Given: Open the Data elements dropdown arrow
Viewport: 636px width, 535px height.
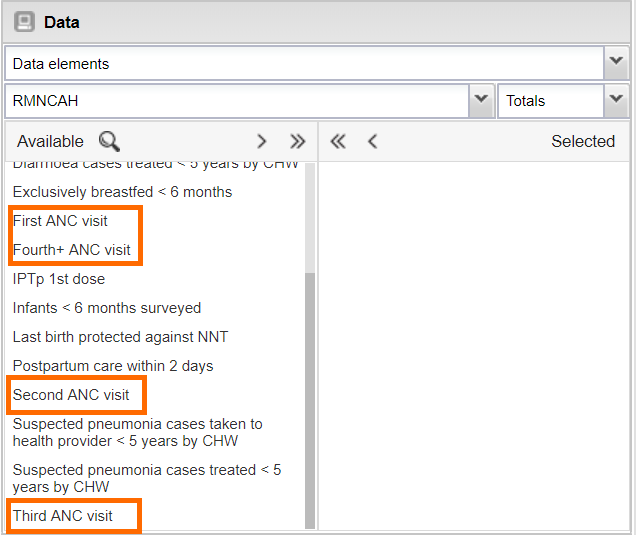Looking at the screenshot, I should pos(616,63).
